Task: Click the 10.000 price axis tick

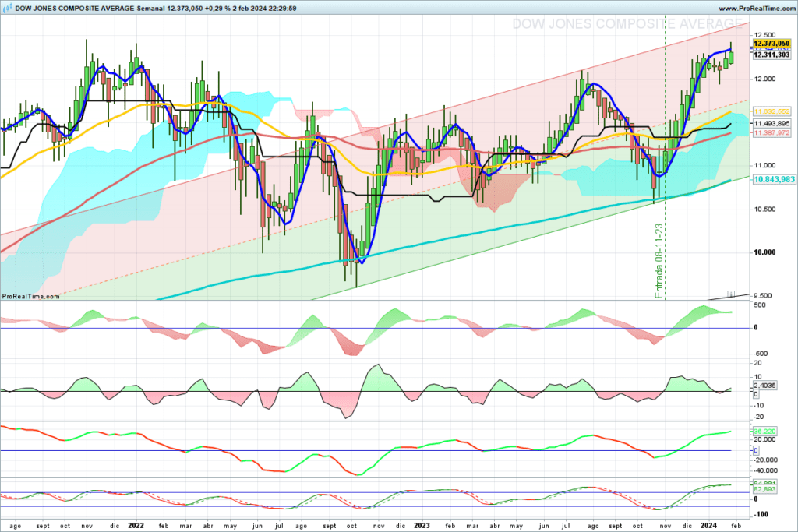Action: pyautogui.click(x=765, y=253)
